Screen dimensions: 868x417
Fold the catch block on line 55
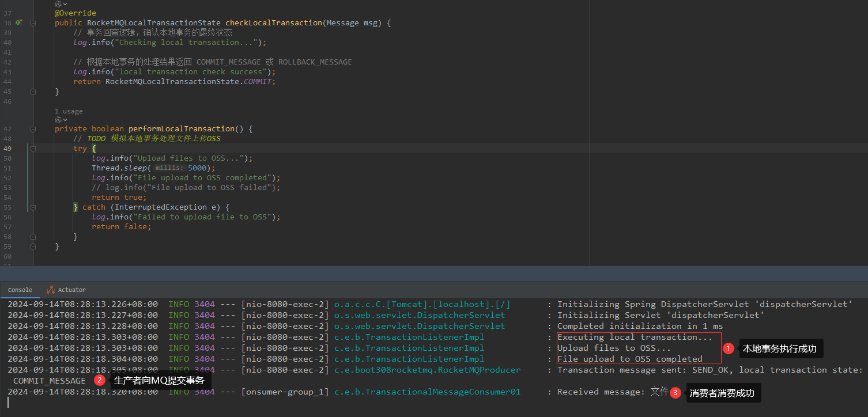pos(33,207)
